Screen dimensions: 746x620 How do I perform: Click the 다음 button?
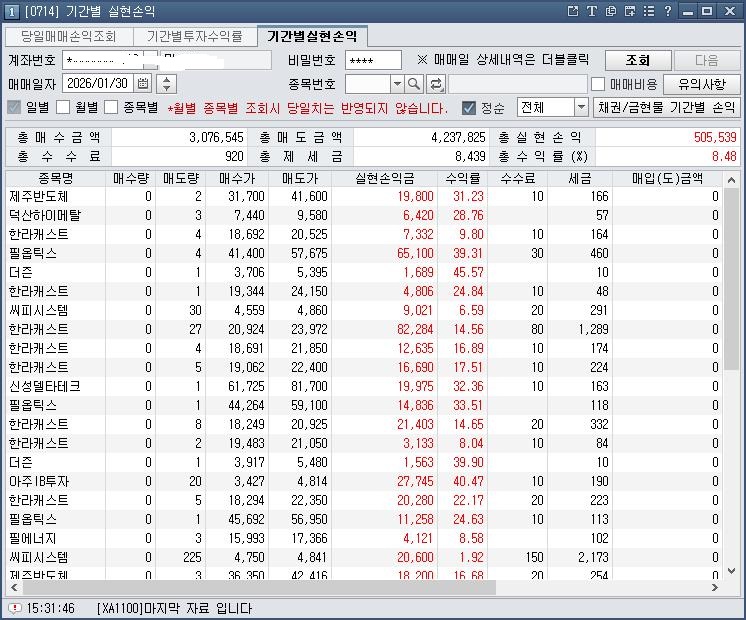tap(707, 60)
